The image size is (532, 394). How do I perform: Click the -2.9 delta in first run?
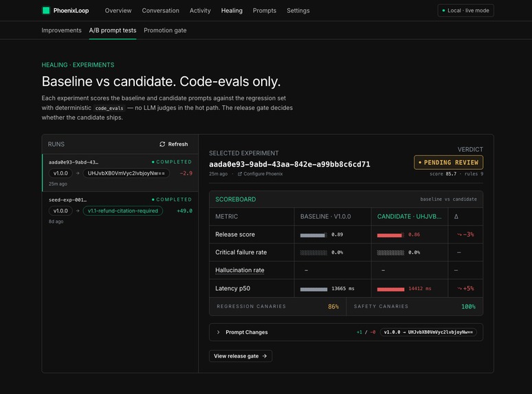(x=186, y=173)
